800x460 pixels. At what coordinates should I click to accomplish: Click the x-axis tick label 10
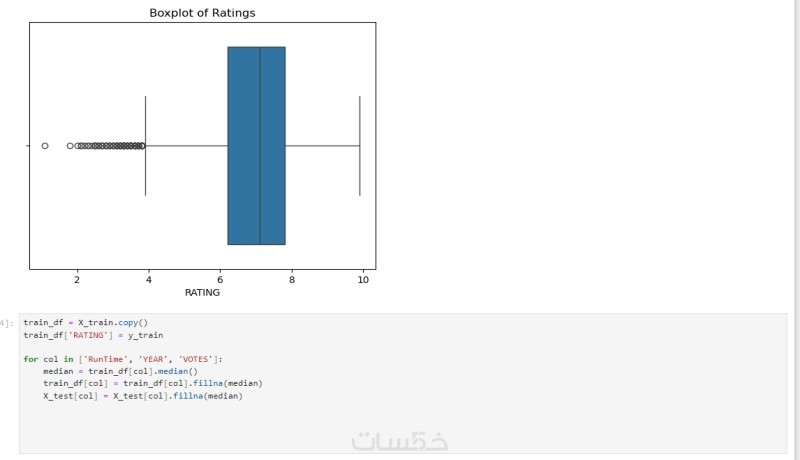click(363, 280)
